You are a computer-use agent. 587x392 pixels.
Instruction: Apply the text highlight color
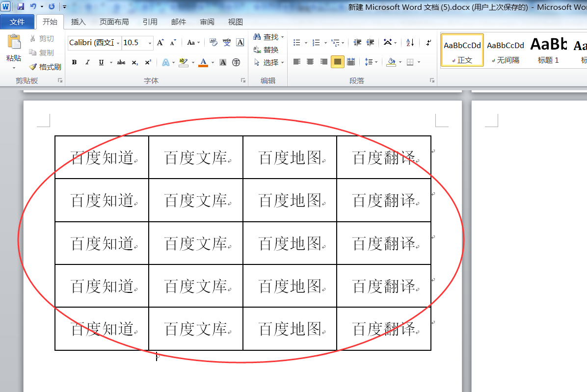(184, 62)
